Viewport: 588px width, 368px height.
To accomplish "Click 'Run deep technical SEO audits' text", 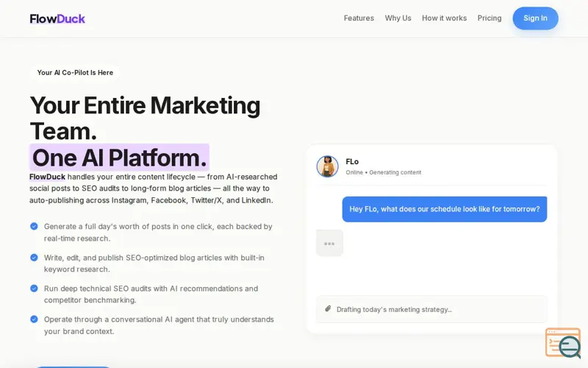I will 151,294.
